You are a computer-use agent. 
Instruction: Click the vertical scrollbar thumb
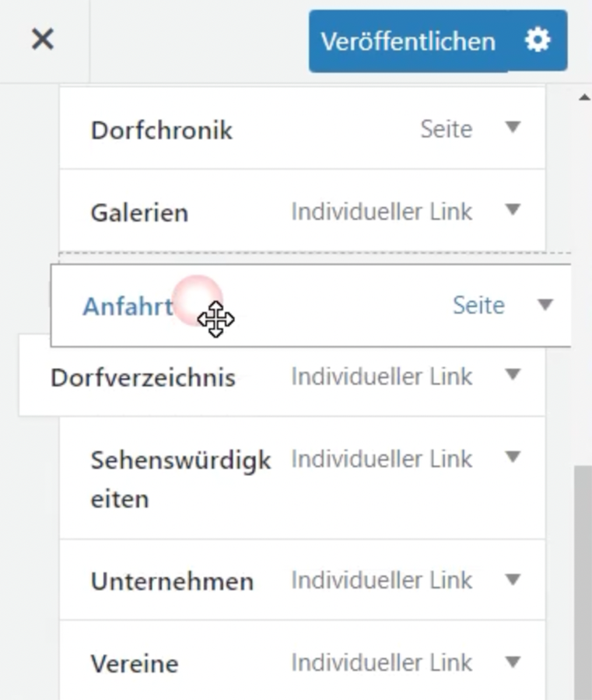pos(583,583)
